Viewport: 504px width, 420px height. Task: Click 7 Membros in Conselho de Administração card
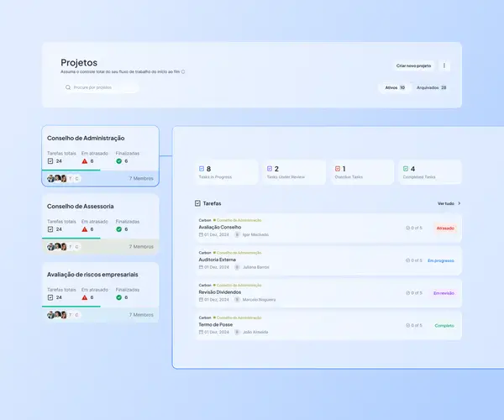click(141, 178)
